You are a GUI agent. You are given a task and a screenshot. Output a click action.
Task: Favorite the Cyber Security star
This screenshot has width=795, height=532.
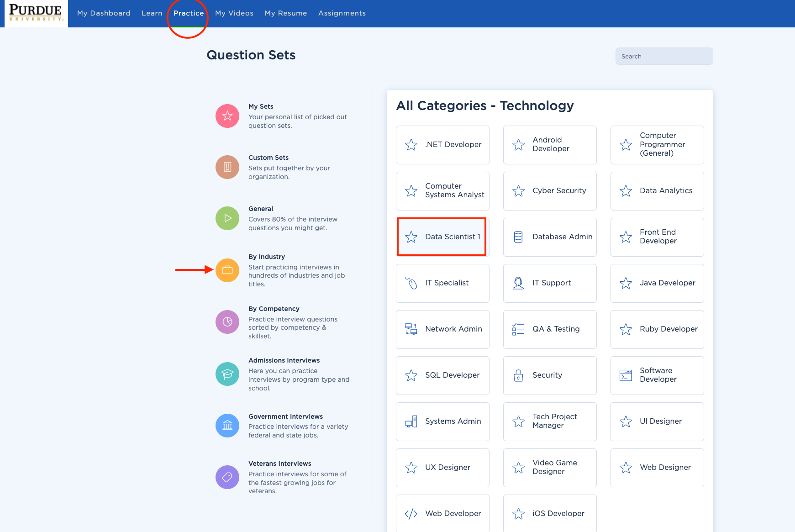click(518, 191)
